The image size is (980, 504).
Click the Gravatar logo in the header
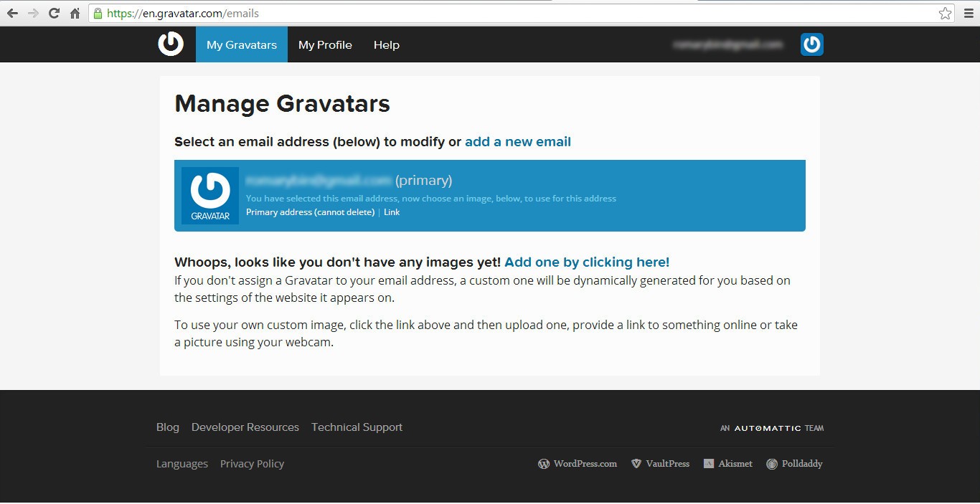pos(171,44)
